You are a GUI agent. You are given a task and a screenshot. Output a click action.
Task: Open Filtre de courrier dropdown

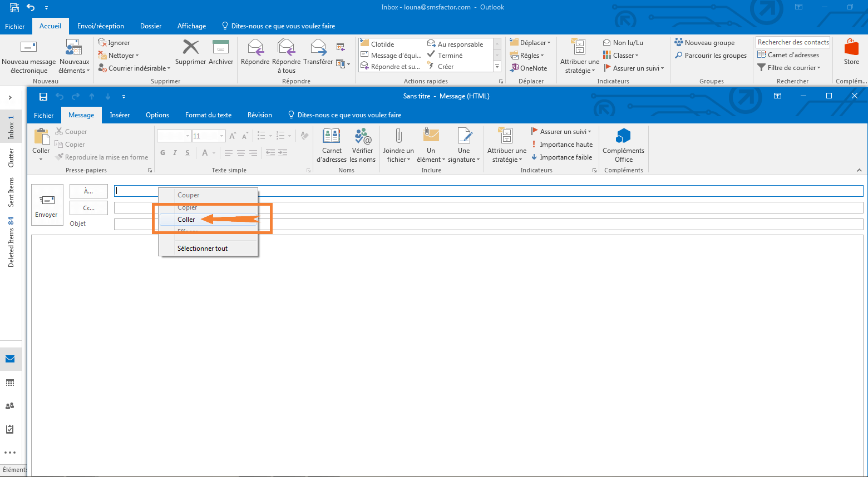[789, 68]
